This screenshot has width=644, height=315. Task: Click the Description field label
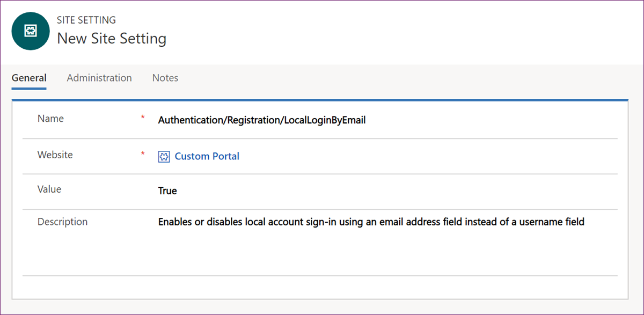[62, 222]
